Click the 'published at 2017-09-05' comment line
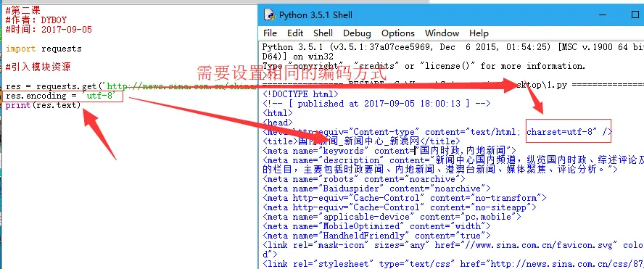 [x=376, y=104]
